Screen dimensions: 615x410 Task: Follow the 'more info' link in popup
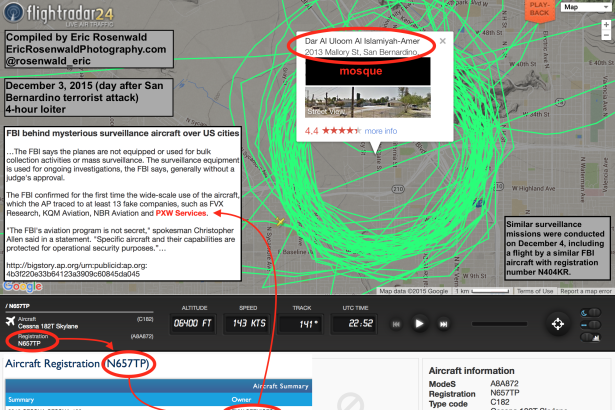tap(381, 131)
